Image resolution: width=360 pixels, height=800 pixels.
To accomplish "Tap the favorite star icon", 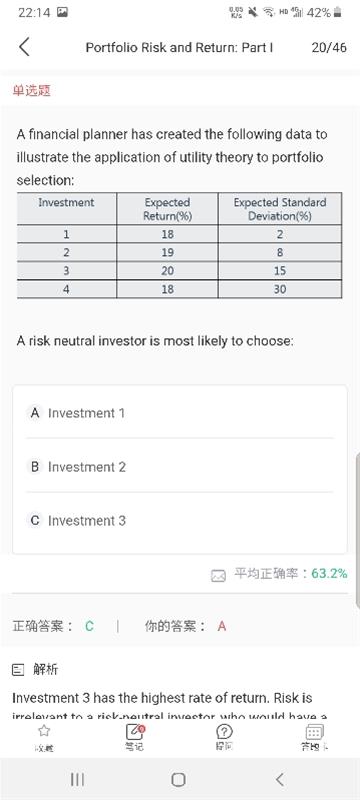I will tap(45, 731).
